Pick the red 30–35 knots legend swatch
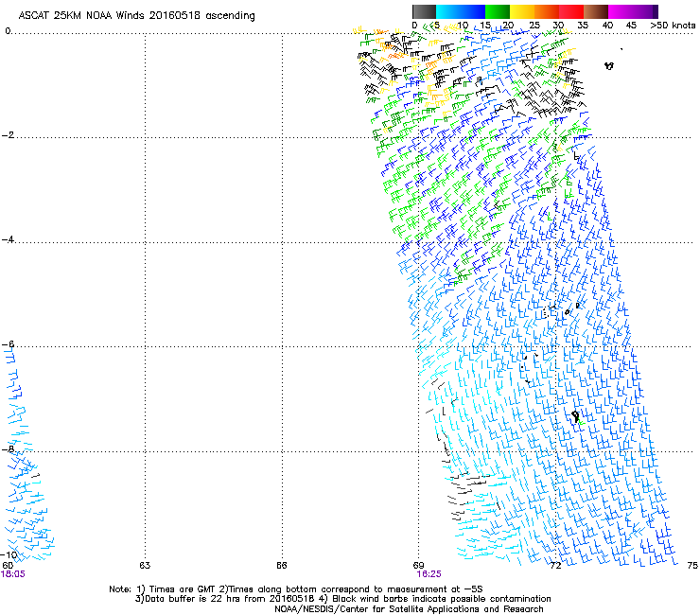This screenshot has width=700, height=615. tap(571, 11)
